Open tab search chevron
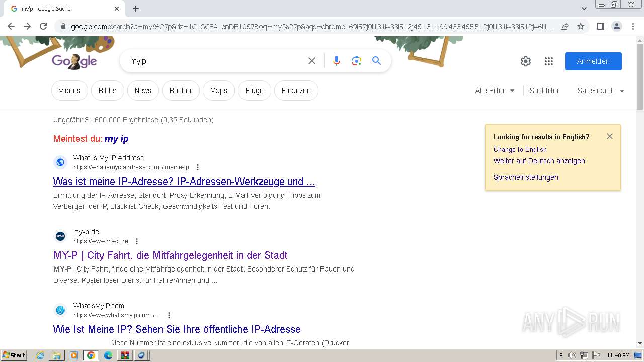 click(x=584, y=9)
